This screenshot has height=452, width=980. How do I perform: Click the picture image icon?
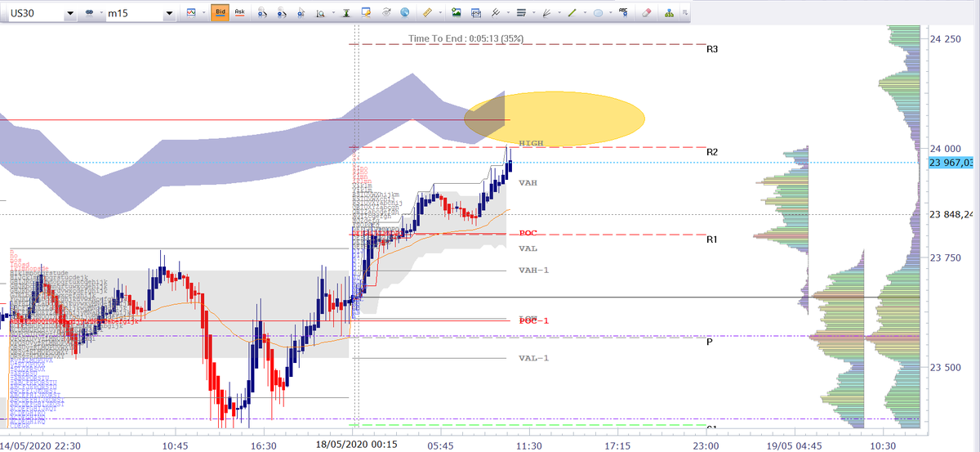(456, 12)
